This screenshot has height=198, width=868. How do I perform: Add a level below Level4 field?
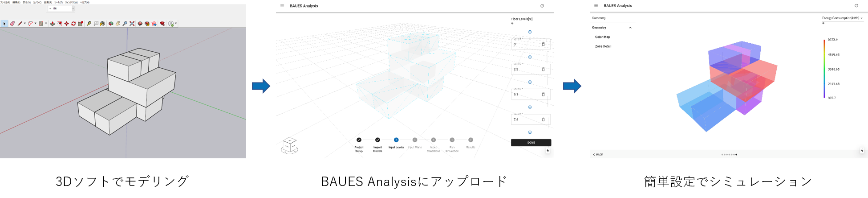[x=530, y=132]
